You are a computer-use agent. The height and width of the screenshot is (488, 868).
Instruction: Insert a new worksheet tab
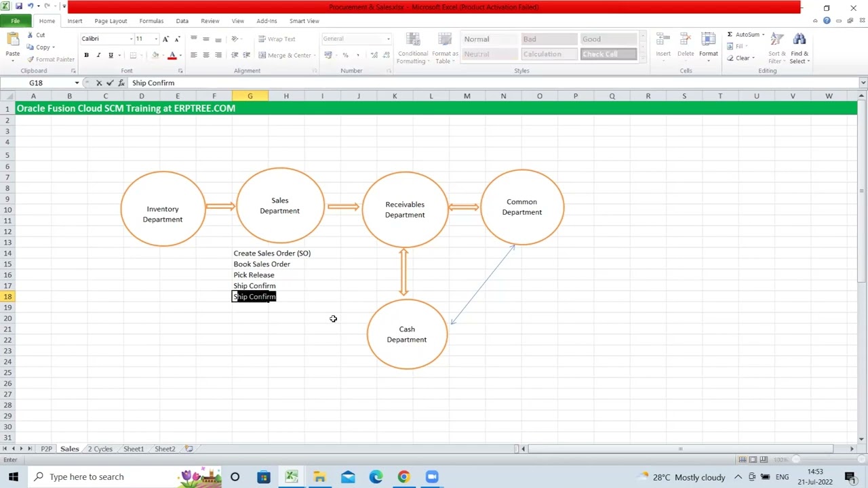(x=189, y=449)
